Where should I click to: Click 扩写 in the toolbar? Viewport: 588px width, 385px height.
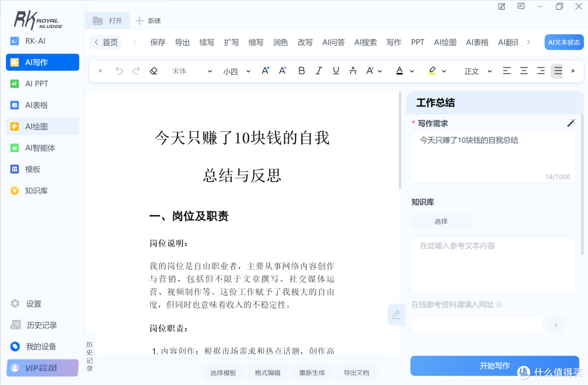(231, 42)
